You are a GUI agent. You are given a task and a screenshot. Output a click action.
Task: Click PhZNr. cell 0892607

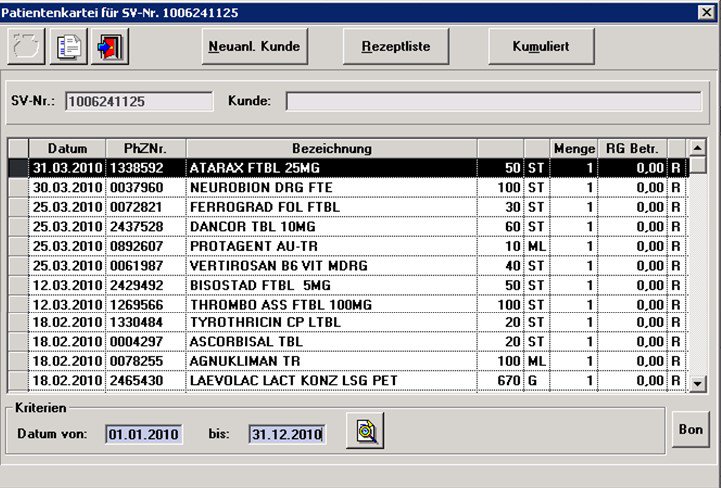(146, 247)
